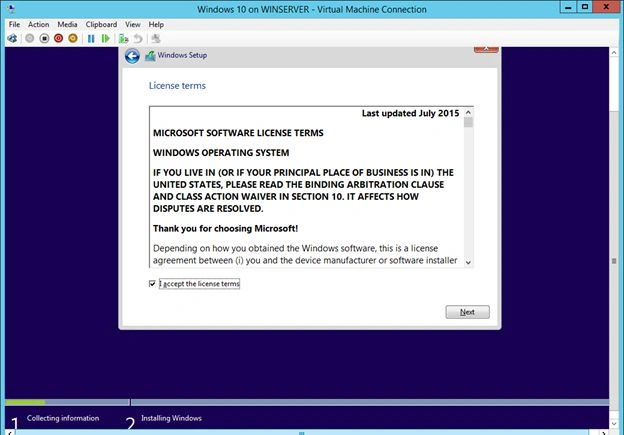Open the Media menu

tap(67, 24)
